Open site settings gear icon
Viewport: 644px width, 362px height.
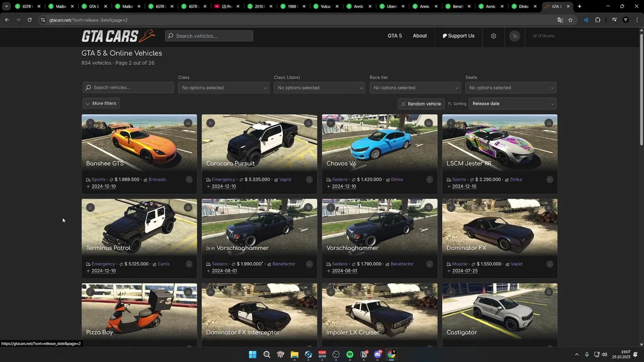(494, 36)
